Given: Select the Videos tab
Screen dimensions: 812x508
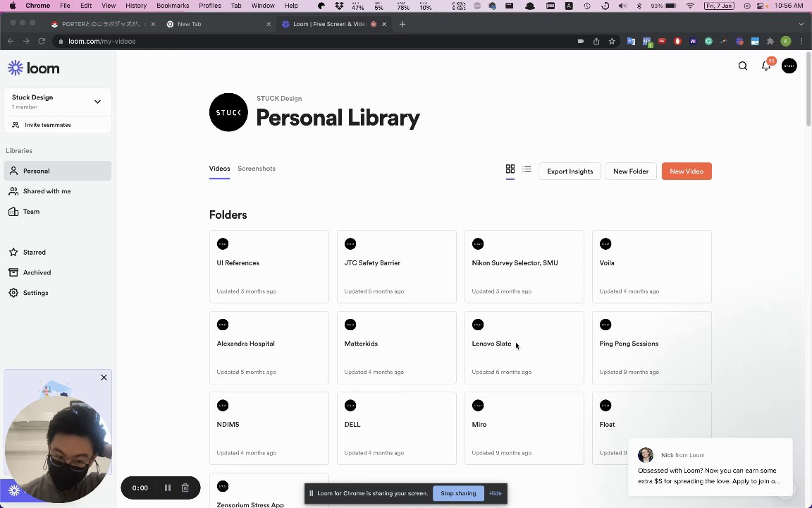Looking at the screenshot, I should (x=220, y=169).
